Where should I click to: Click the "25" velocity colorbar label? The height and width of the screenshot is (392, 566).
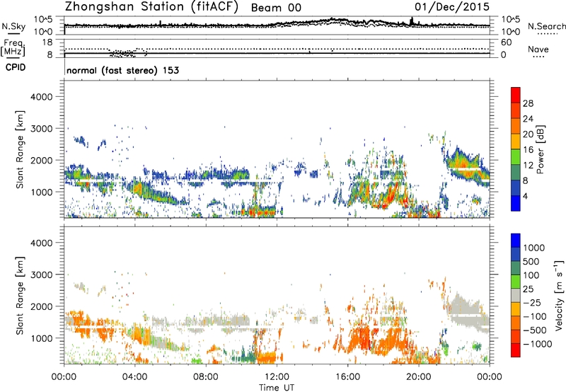529,289
